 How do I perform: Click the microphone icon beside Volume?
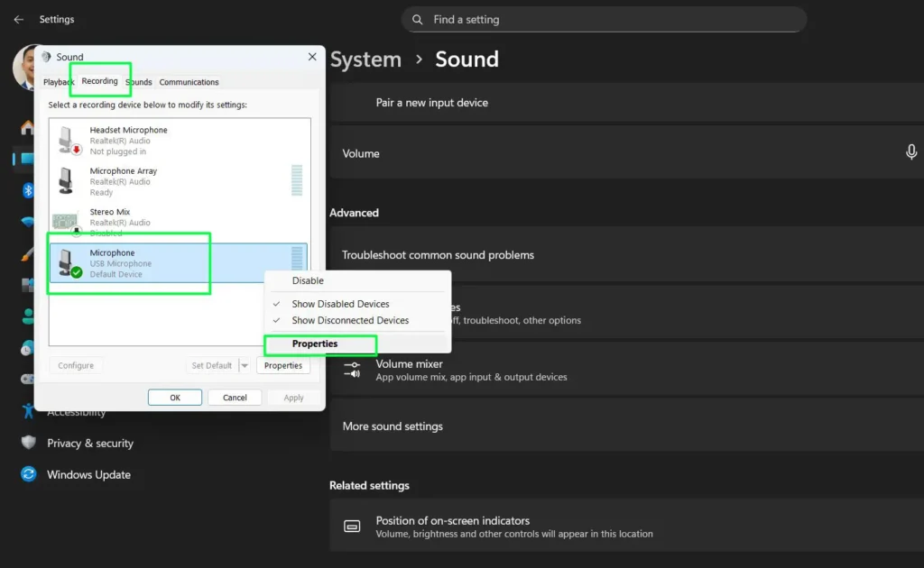[911, 153]
